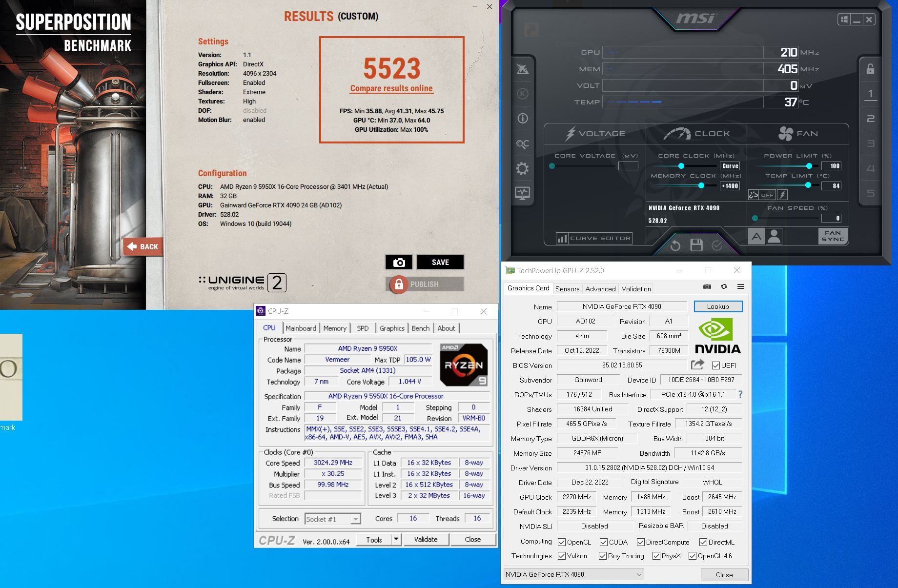The image size is (898, 588).
Task: Open the CPU-Z SPD tab
Action: (363, 328)
